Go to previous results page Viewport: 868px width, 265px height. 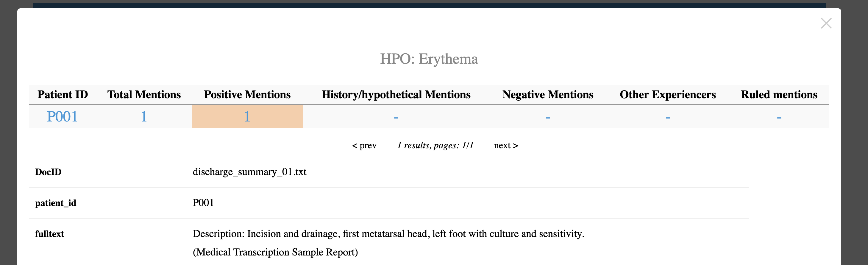click(364, 145)
